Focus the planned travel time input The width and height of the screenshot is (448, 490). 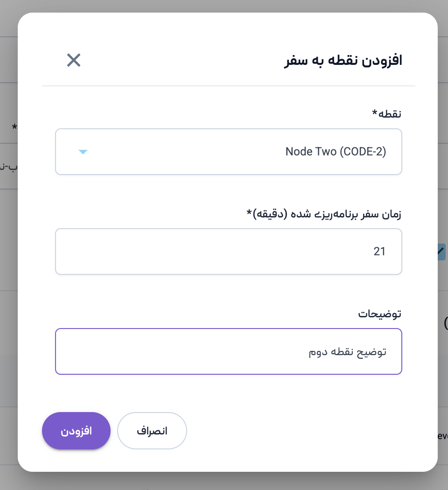[228, 252]
